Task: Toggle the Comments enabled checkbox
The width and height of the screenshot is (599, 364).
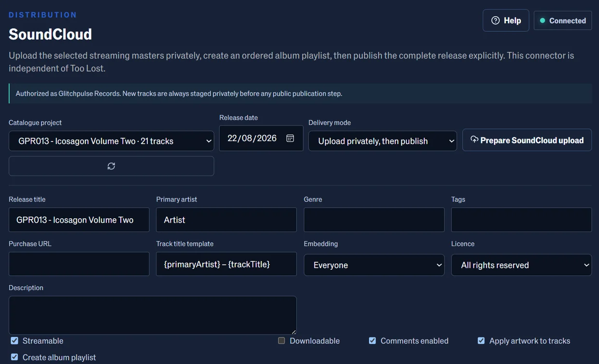Action: 372,341
